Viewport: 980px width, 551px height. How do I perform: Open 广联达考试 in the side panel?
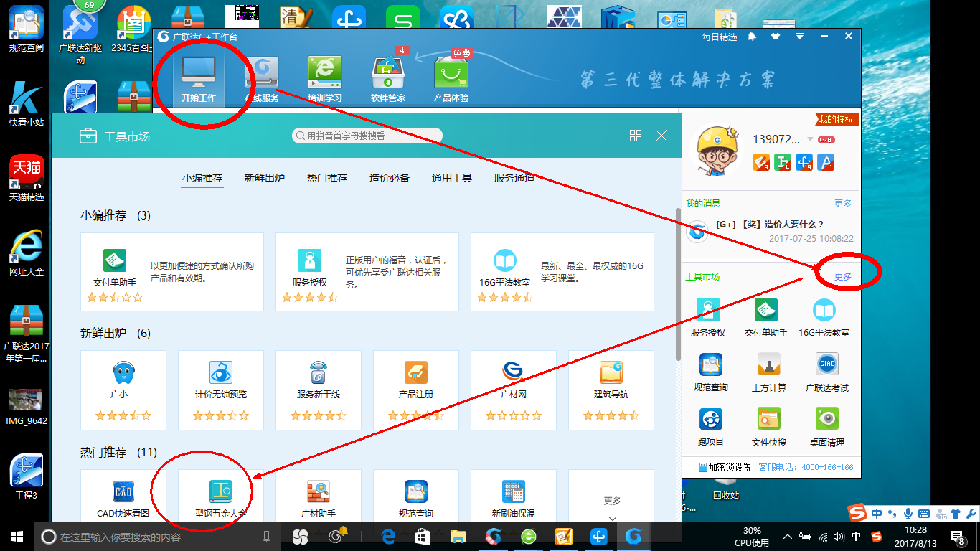point(826,372)
